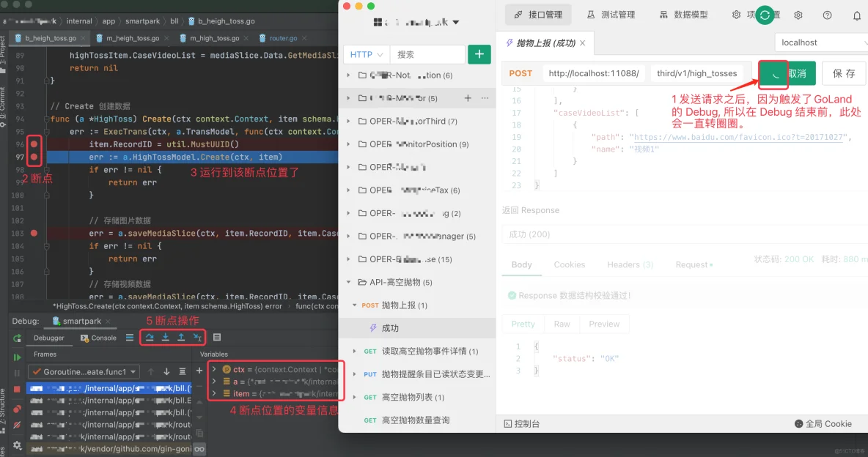Collapse the API-高空抛物 (5) folder

(x=348, y=282)
